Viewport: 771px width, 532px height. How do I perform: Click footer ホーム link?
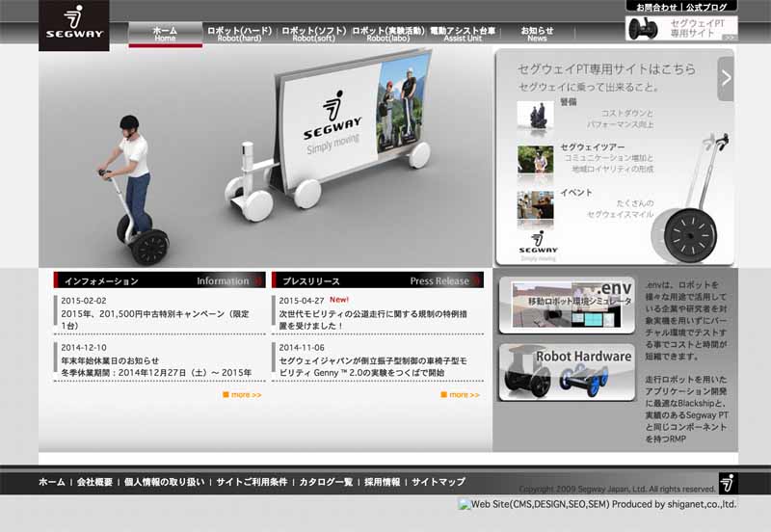tap(52, 482)
